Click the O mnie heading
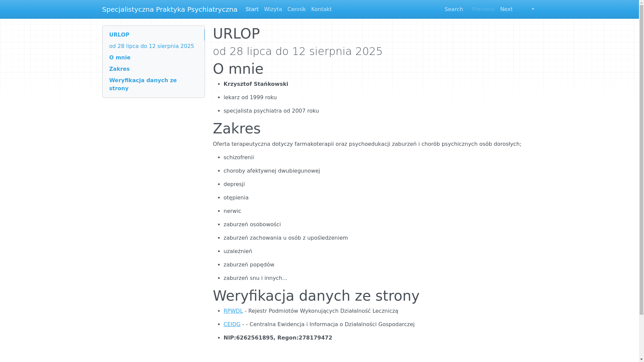644x362 pixels. coord(238,69)
